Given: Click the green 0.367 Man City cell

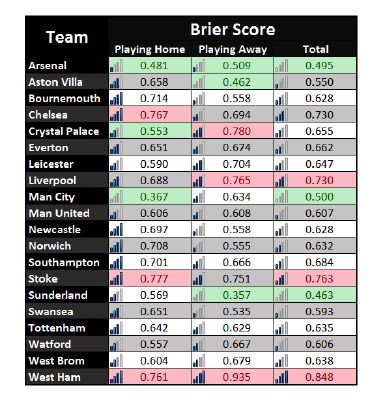Looking at the screenshot, I should [x=150, y=197].
